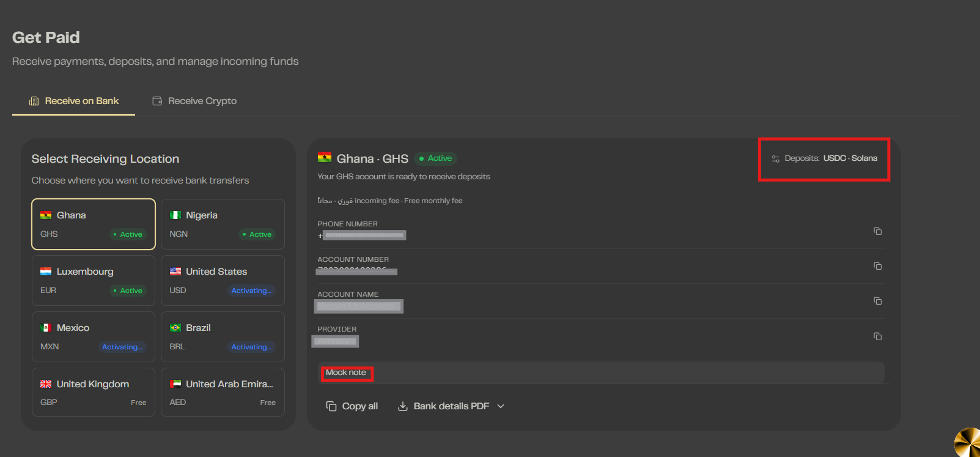
Task: Click the Ghana flag in details header
Action: (325, 158)
